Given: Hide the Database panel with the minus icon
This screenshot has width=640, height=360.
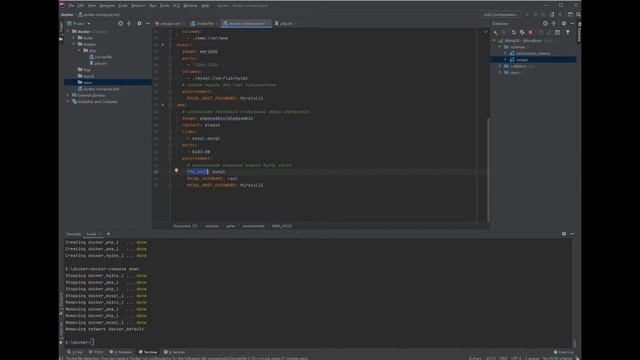Looking at the screenshot, I should click(572, 23).
